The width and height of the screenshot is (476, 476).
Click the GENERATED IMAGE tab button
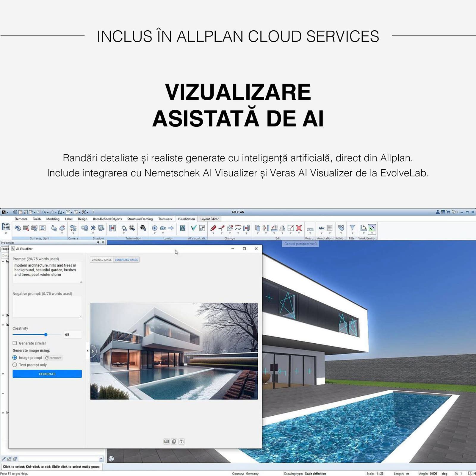click(x=126, y=260)
